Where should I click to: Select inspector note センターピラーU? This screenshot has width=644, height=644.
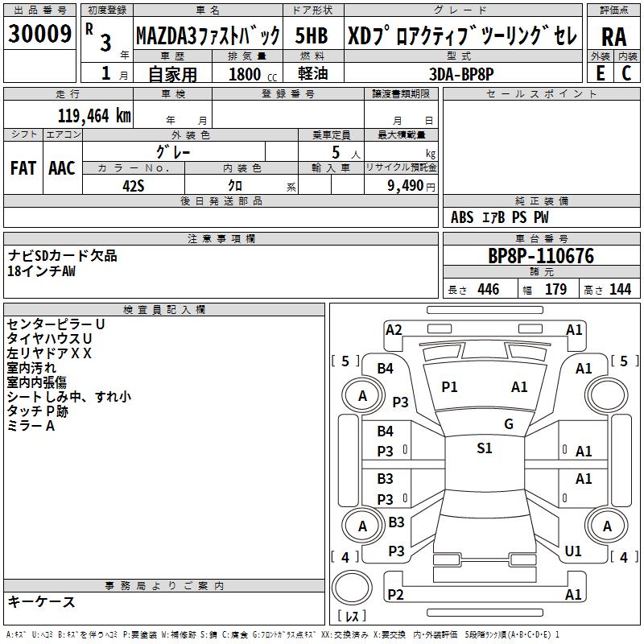click(x=56, y=324)
